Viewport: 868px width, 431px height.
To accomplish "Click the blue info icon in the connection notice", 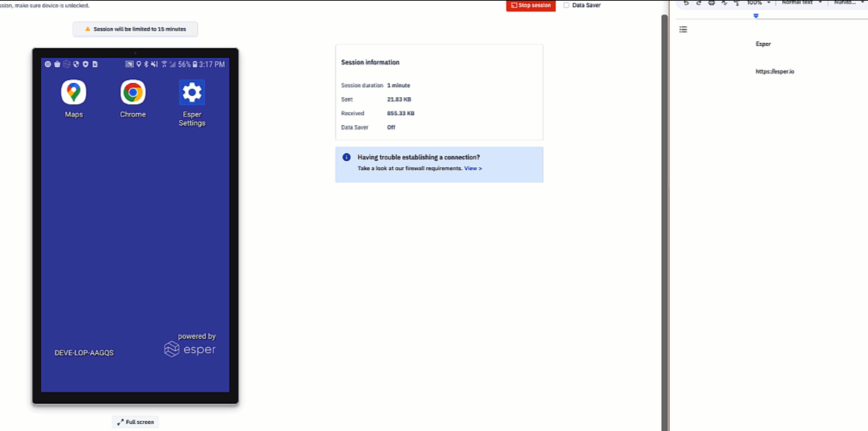I will [x=346, y=157].
